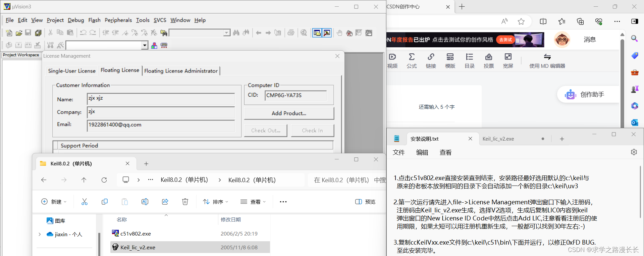Screen dimensions: 644x256
Task: Click the 名称 column header
Action: (122, 219)
